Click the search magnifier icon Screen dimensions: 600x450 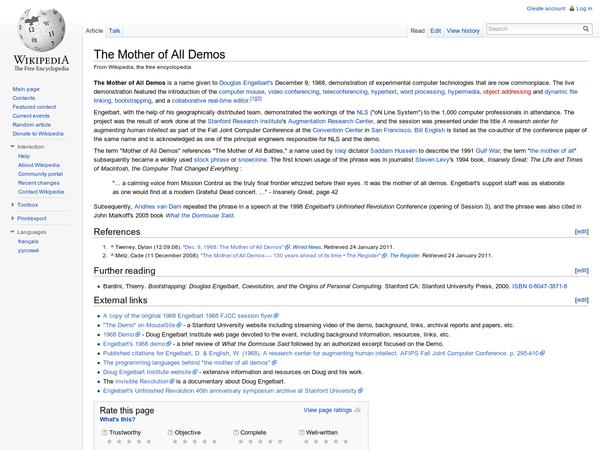[585, 29]
